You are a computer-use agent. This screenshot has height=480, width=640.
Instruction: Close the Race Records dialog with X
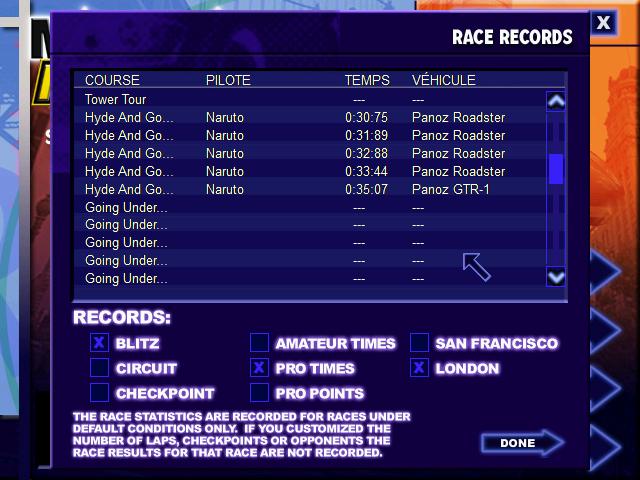coord(603,22)
